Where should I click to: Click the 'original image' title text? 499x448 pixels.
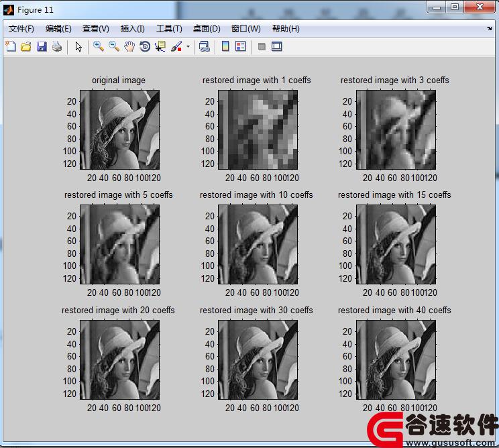(119, 80)
